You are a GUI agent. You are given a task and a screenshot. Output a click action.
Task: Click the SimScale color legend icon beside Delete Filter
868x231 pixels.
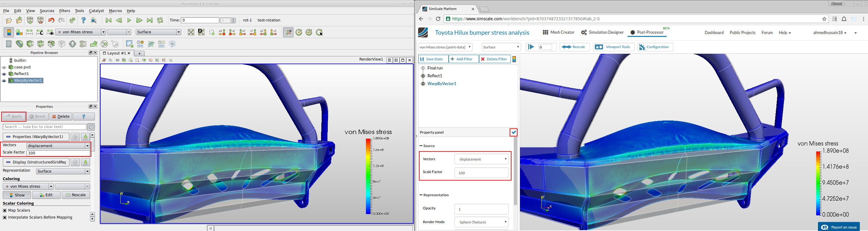[x=514, y=59]
